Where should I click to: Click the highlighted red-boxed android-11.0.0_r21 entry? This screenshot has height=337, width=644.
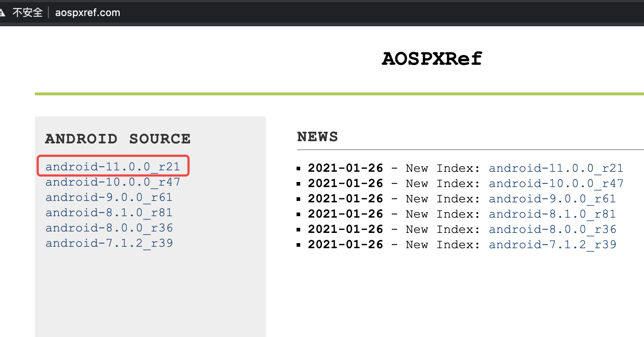click(x=113, y=166)
